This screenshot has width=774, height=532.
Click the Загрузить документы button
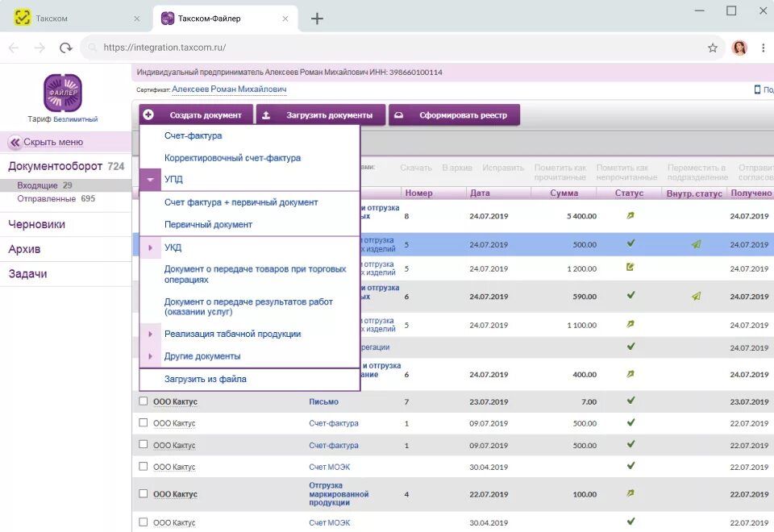(x=321, y=115)
